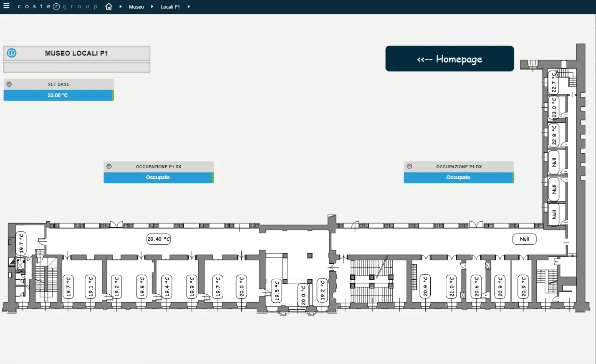The height and width of the screenshot is (364, 596).
Task: Go back using the Homepage button
Action: [450, 59]
